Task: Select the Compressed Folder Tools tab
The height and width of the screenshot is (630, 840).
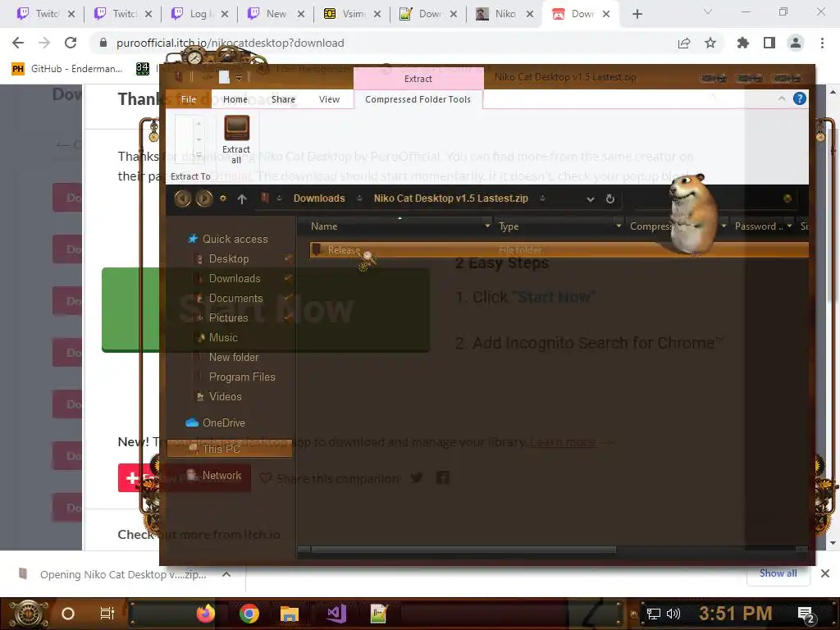Action: pyautogui.click(x=418, y=99)
